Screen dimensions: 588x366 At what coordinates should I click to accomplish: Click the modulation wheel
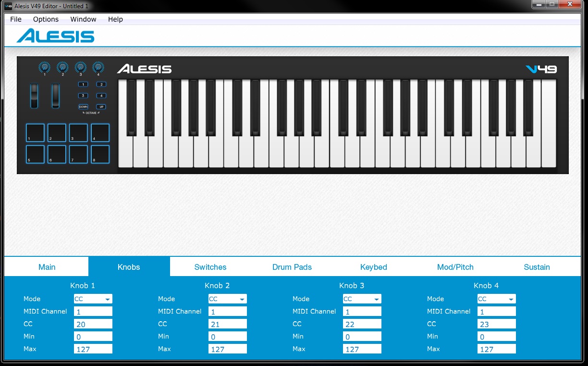coord(56,96)
